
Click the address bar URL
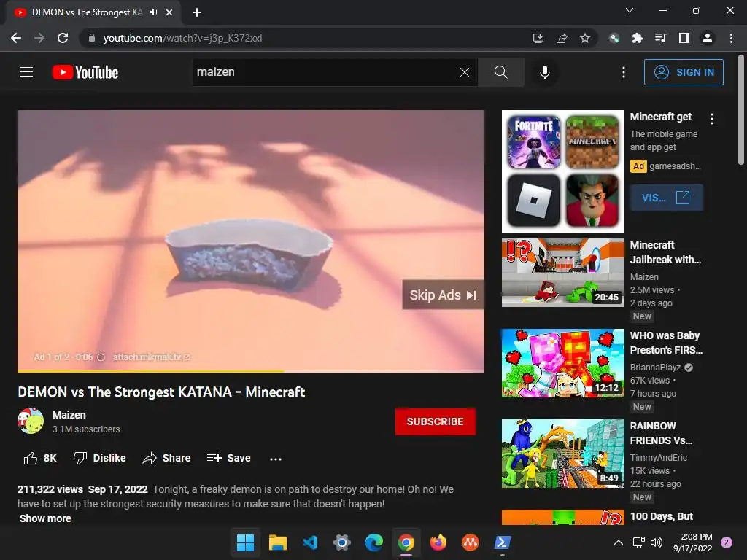coord(182,38)
